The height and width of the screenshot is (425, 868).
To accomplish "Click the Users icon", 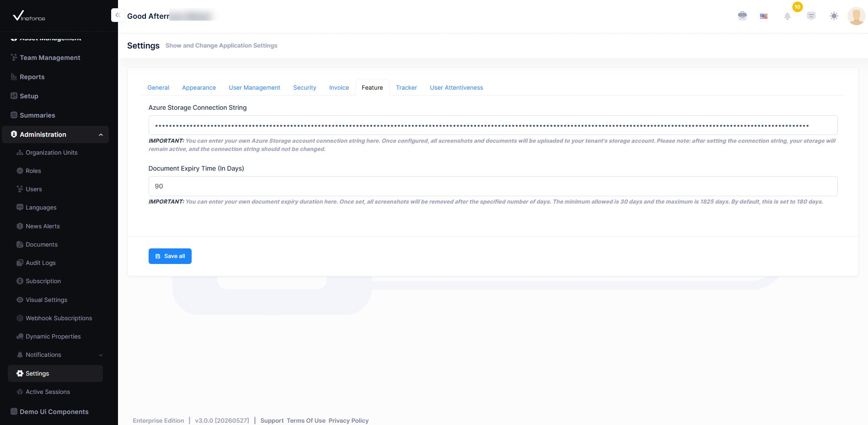I will [x=20, y=189].
